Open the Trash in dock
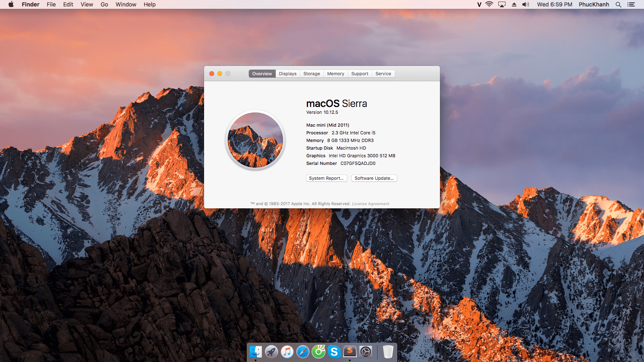The image size is (644, 362). pyautogui.click(x=388, y=352)
